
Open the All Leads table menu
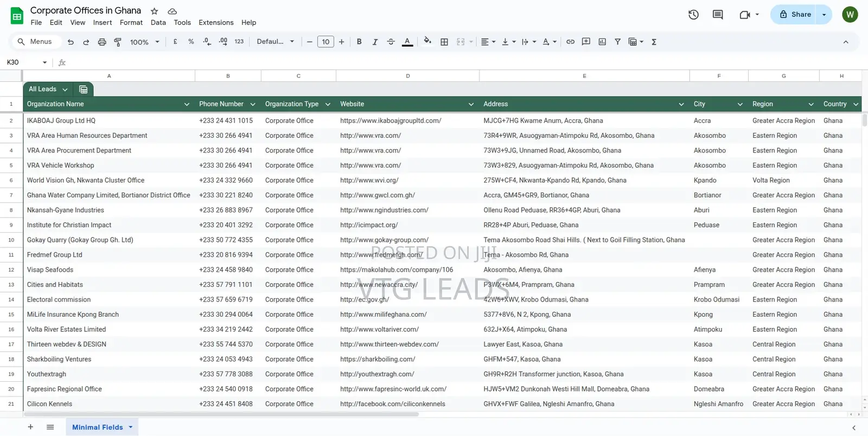tap(65, 89)
